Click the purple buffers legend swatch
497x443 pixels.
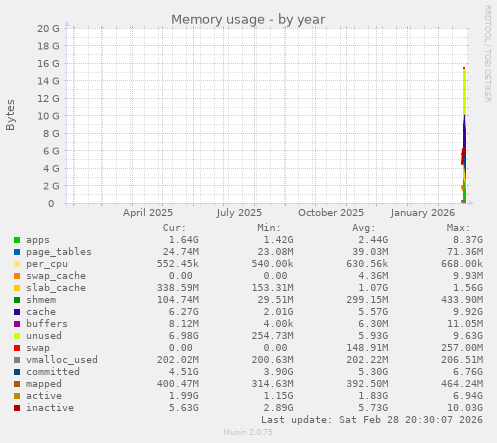17,324
